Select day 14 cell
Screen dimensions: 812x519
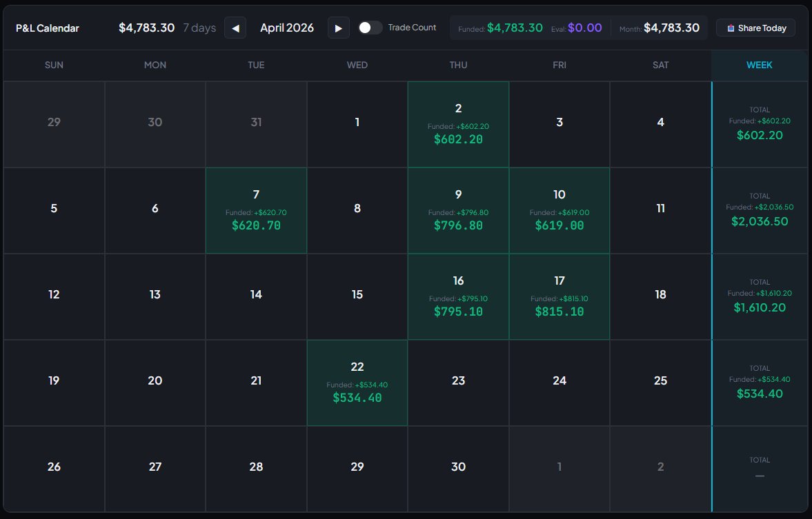(x=257, y=296)
